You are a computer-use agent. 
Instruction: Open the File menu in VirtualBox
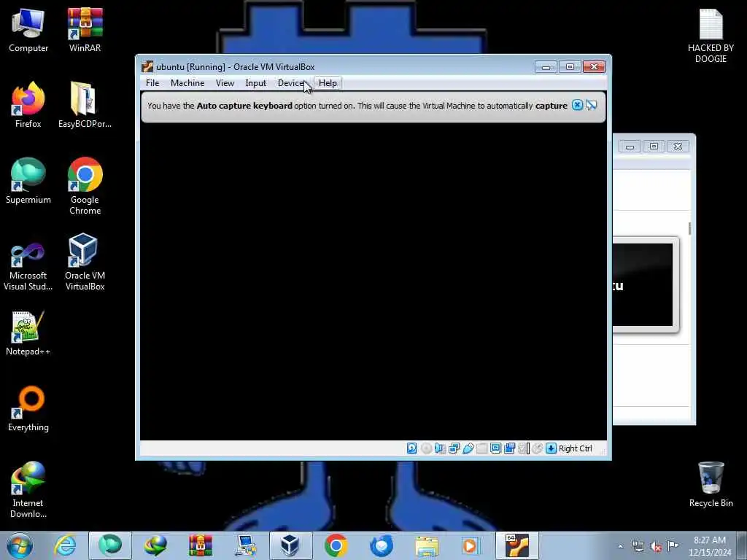[152, 83]
